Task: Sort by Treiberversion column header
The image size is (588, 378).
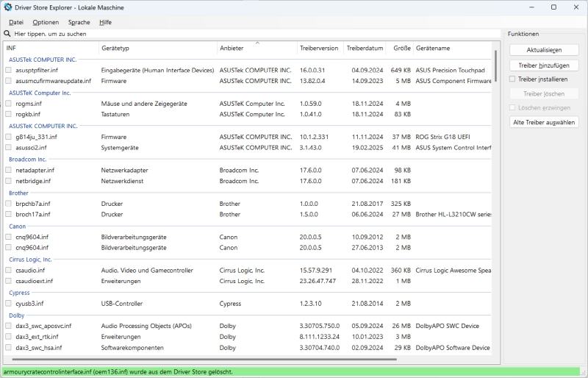Action: click(320, 48)
